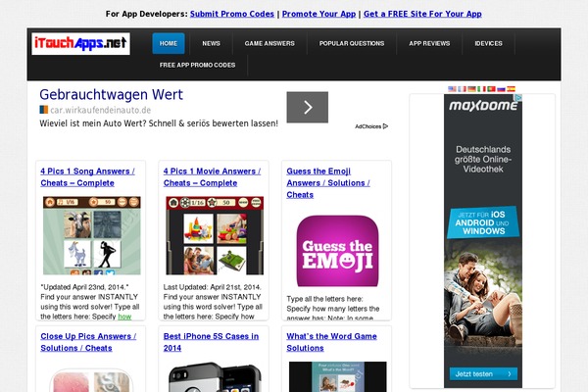
Task: Select the Portuguese flag language icon
Action: (491, 89)
